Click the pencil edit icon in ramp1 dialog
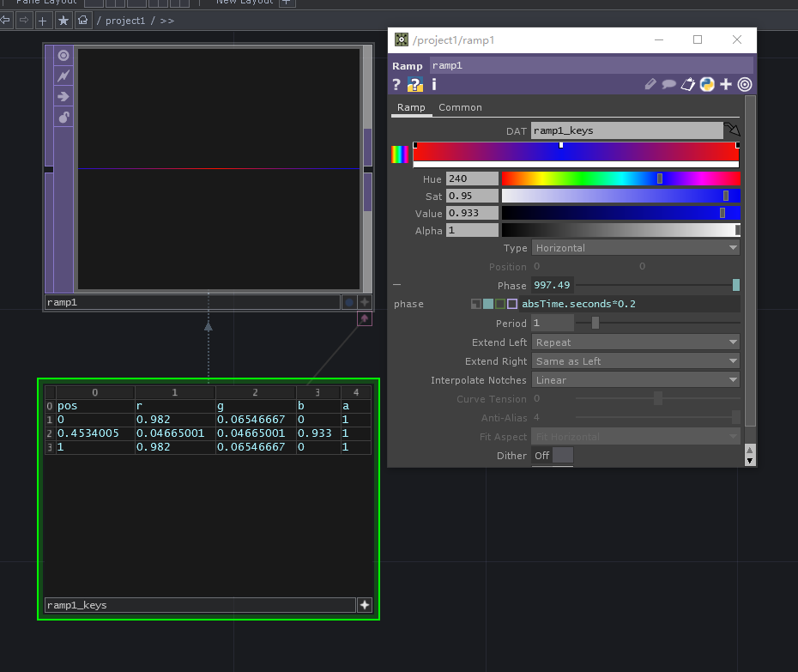 coord(650,84)
